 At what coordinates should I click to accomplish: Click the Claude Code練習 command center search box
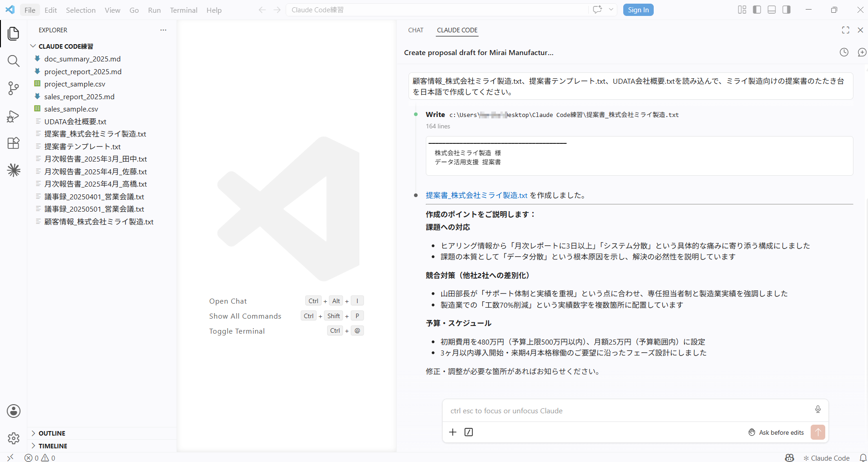[x=437, y=10]
